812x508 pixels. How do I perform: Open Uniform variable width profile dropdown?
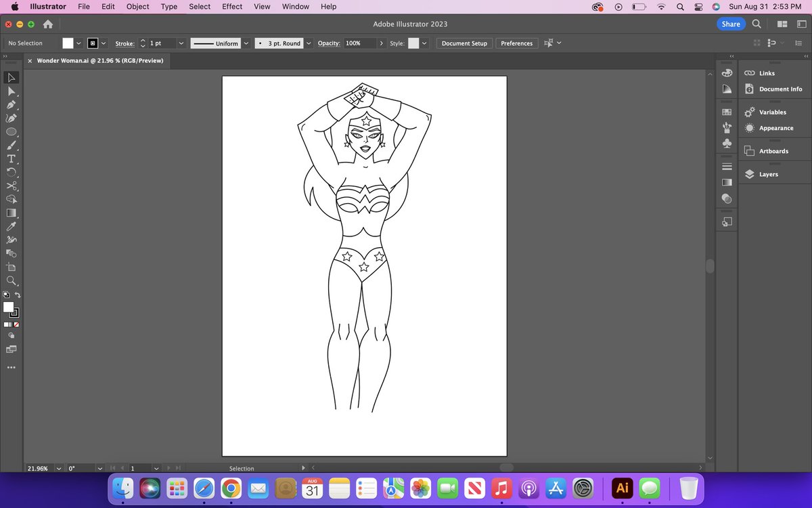(x=246, y=43)
